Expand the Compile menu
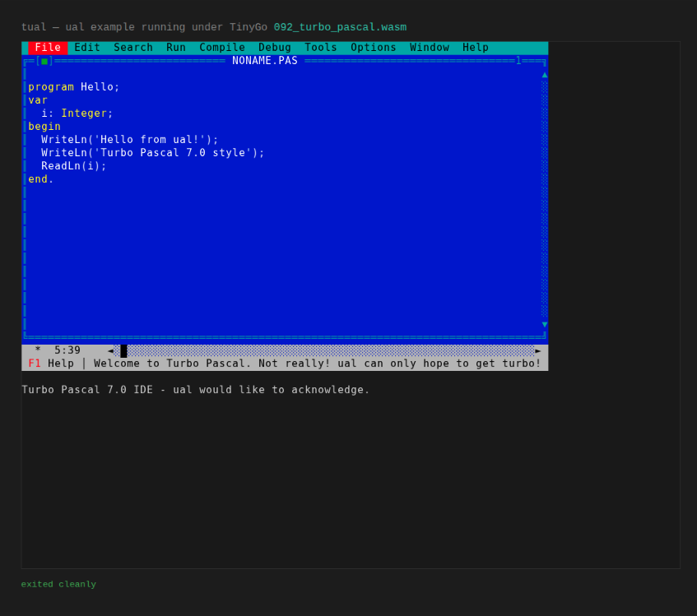The height and width of the screenshot is (616, 697). pos(222,48)
